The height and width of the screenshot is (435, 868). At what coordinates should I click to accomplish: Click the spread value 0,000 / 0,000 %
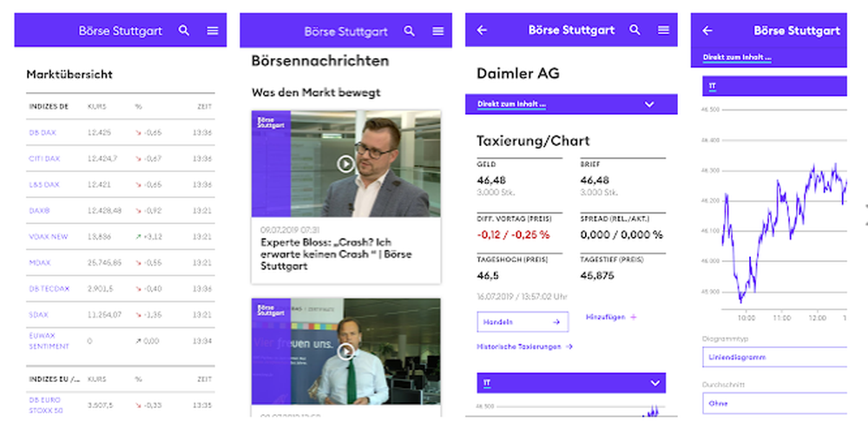(x=621, y=234)
